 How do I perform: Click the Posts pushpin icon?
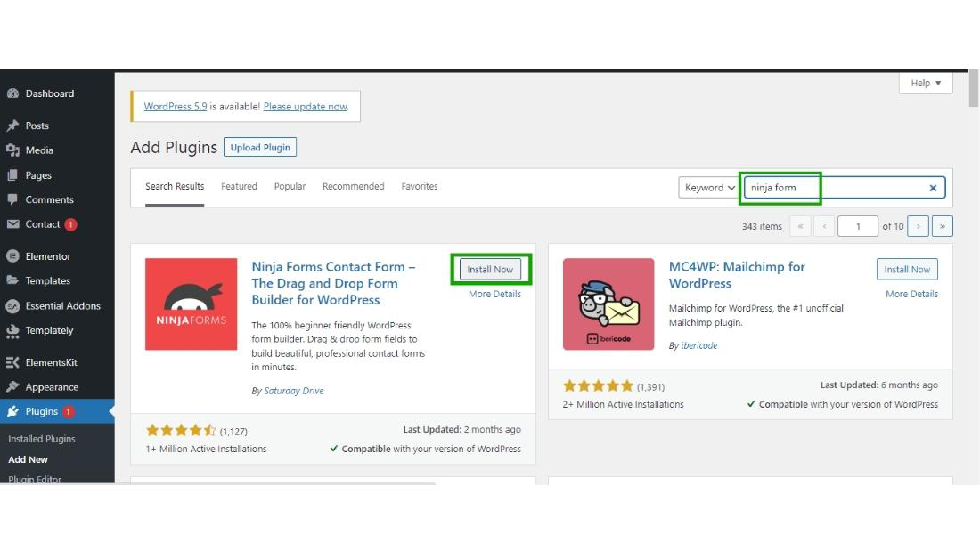[12, 126]
